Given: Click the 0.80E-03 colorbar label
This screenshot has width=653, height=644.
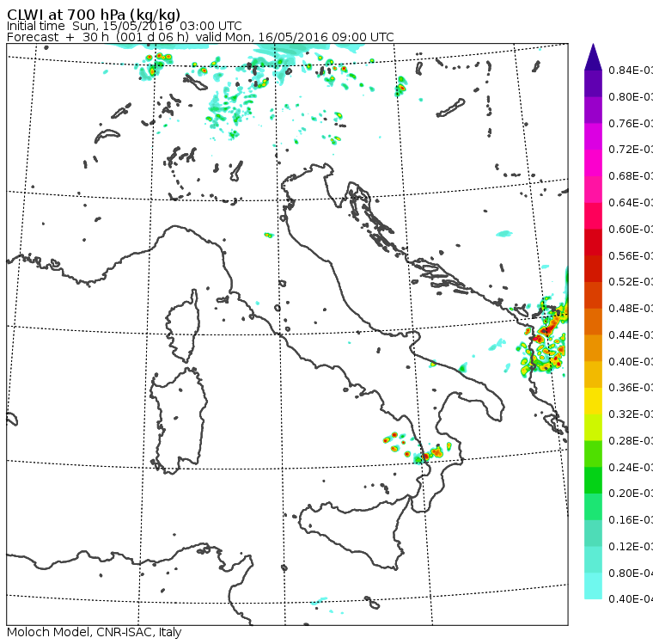Looking at the screenshot, I should coord(630,96).
